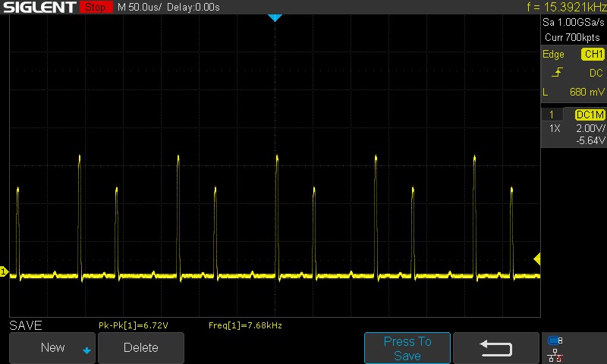Click the network LAN status icon

point(555,355)
